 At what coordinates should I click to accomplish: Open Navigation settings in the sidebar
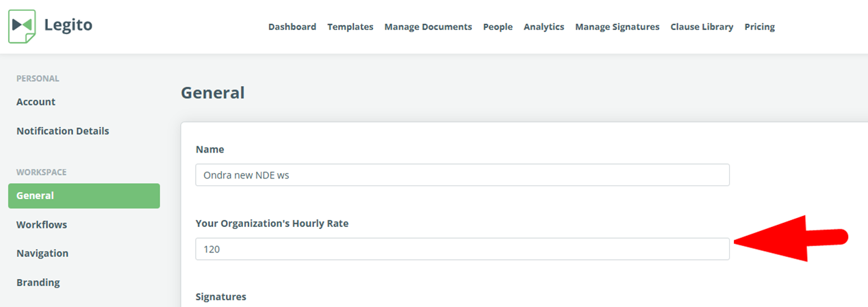pos(42,253)
